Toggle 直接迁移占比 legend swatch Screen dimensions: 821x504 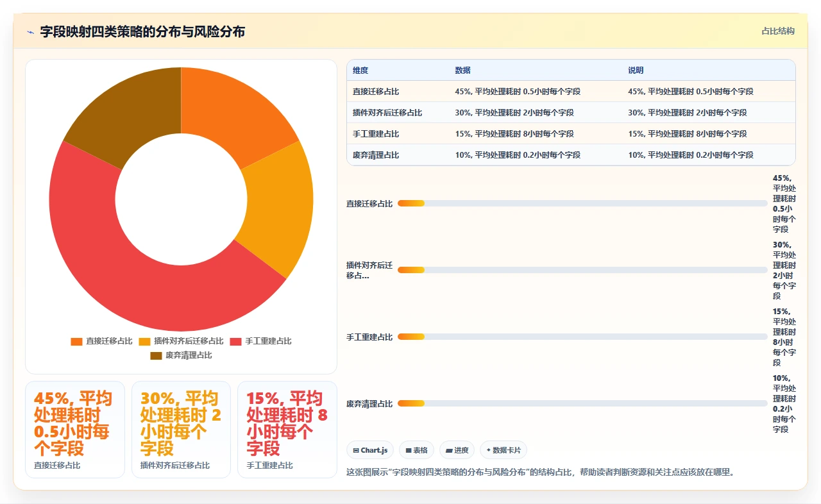point(77,341)
